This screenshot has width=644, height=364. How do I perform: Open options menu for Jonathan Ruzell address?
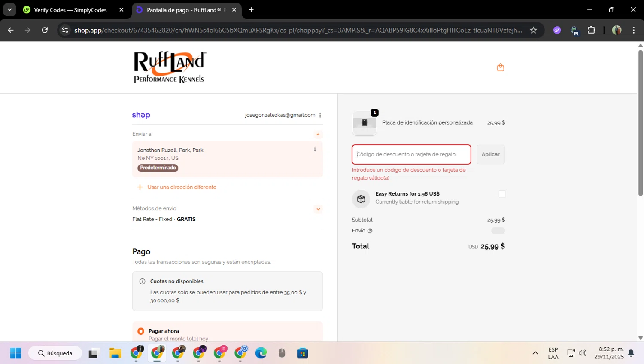click(315, 149)
